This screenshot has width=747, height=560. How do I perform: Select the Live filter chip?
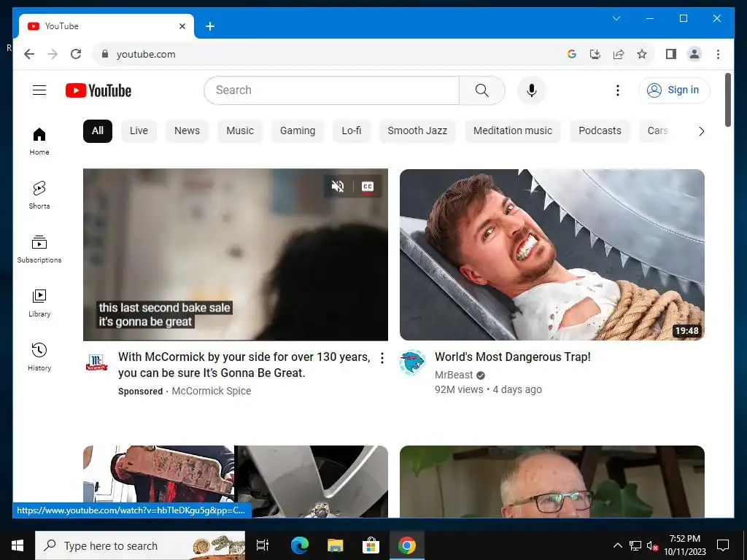(x=139, y=131)
